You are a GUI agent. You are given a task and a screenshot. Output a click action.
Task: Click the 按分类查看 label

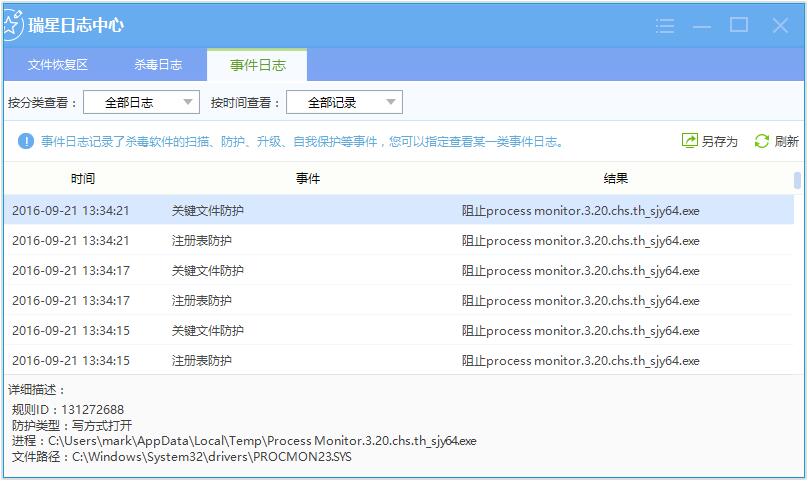click(42, 103)
